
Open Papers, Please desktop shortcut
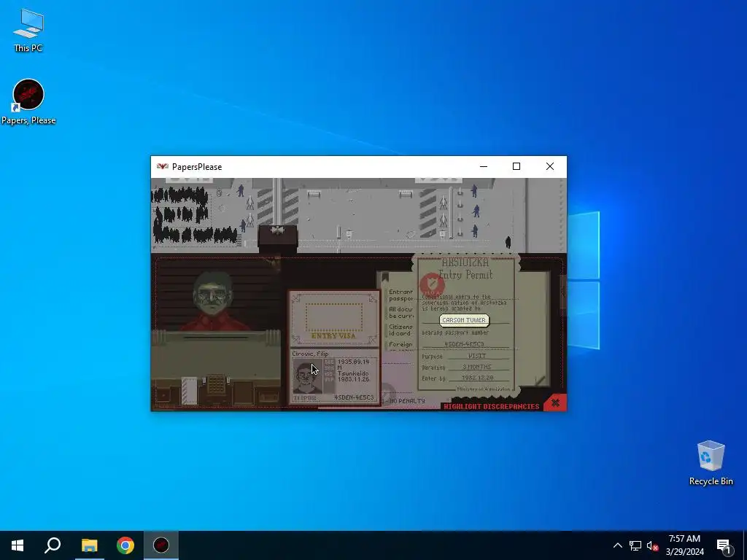click(x=28, y=102)
